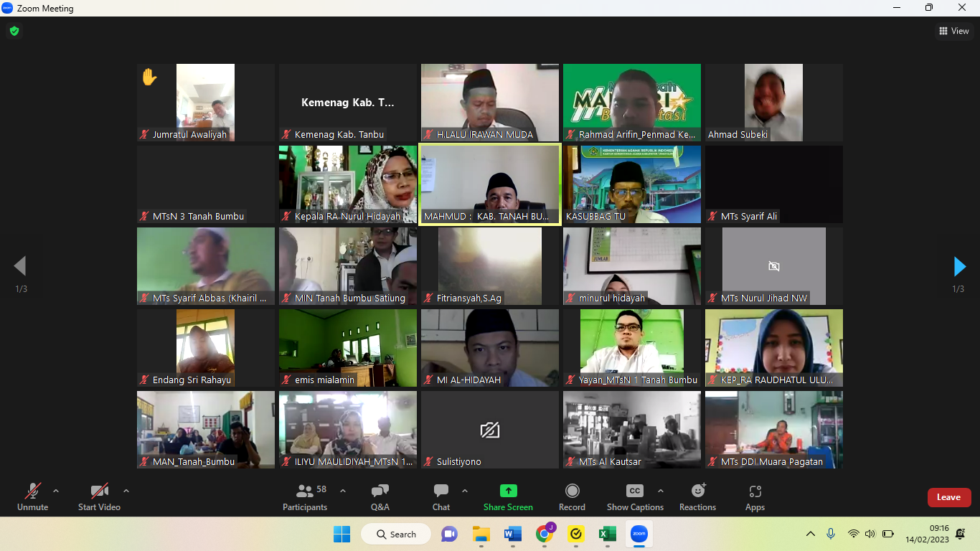
Task: Select the MAHMUD KAB. TANAH BU video tile
Action: pyautogui.click(x=489, y=184)
